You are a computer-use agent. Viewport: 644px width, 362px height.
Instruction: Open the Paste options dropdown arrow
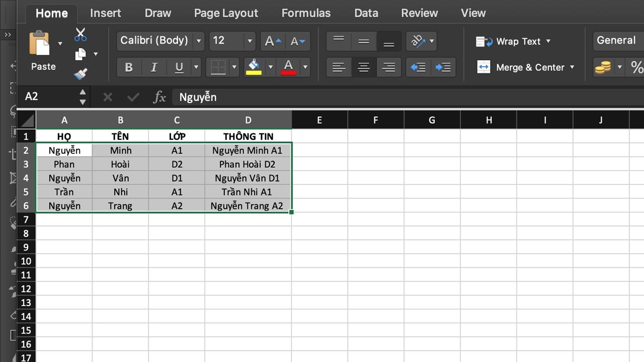pyautogui.click(x=60, y=44)
